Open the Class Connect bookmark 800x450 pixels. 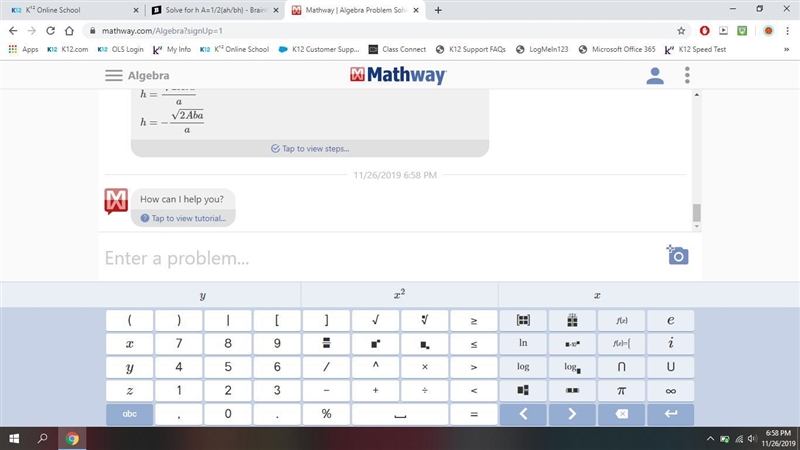(x=397, y=49)
